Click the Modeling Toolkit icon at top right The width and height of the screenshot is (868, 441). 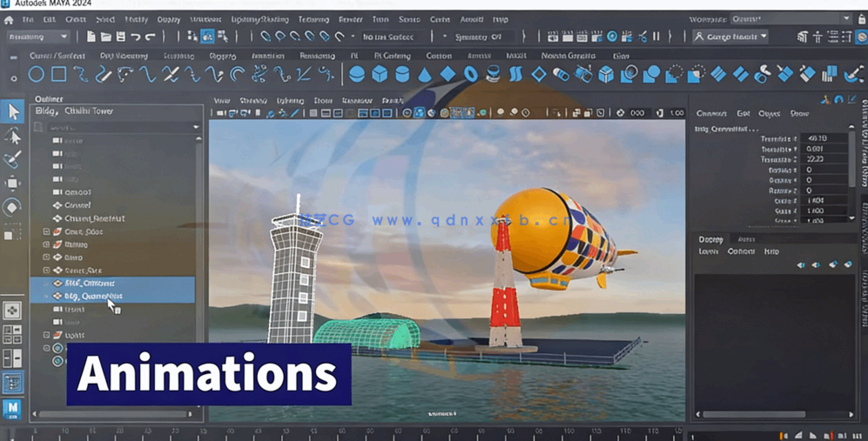pos(802,37)
